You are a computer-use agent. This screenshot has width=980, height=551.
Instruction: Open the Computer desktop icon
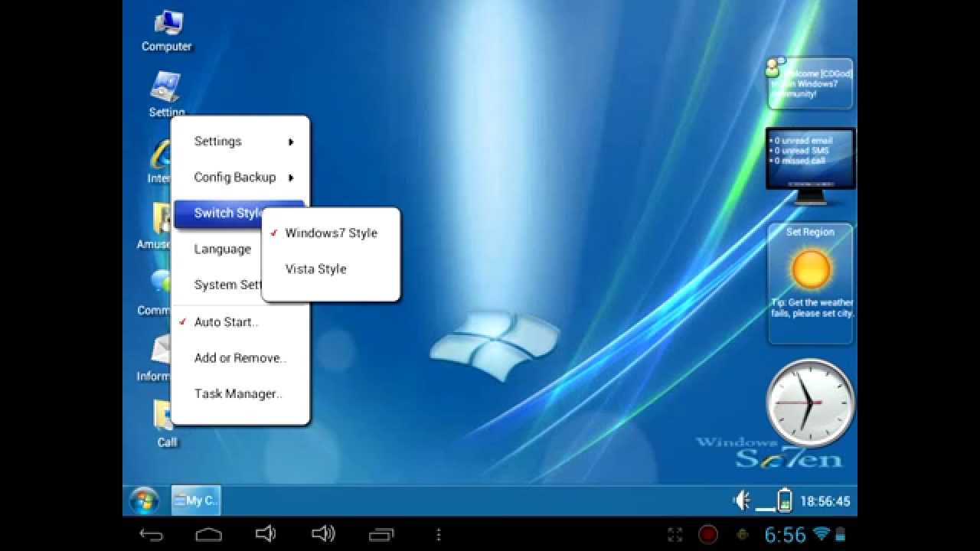[x=167, y=31]
